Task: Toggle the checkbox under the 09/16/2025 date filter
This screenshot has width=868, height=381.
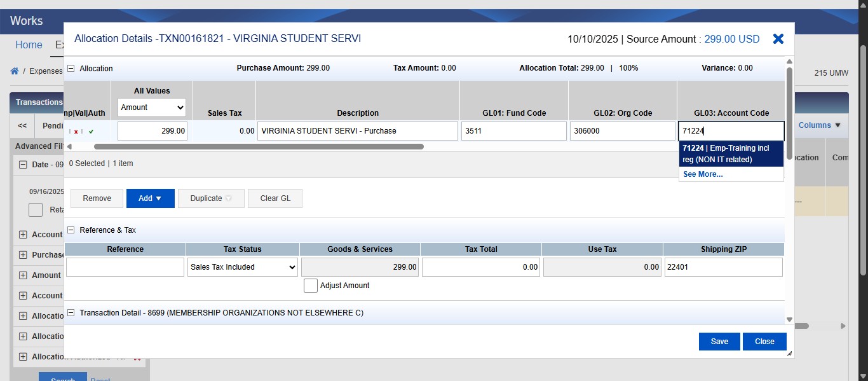Action: [x=36, y=210]
